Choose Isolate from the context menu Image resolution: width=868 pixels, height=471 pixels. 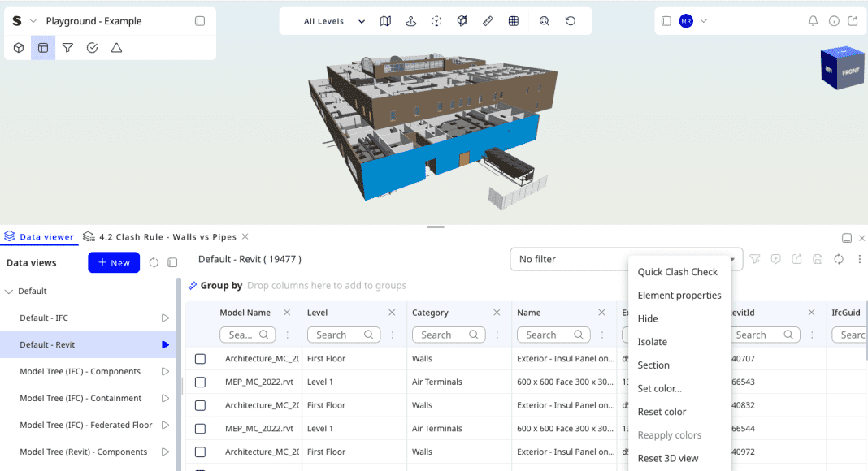(652, 342)
